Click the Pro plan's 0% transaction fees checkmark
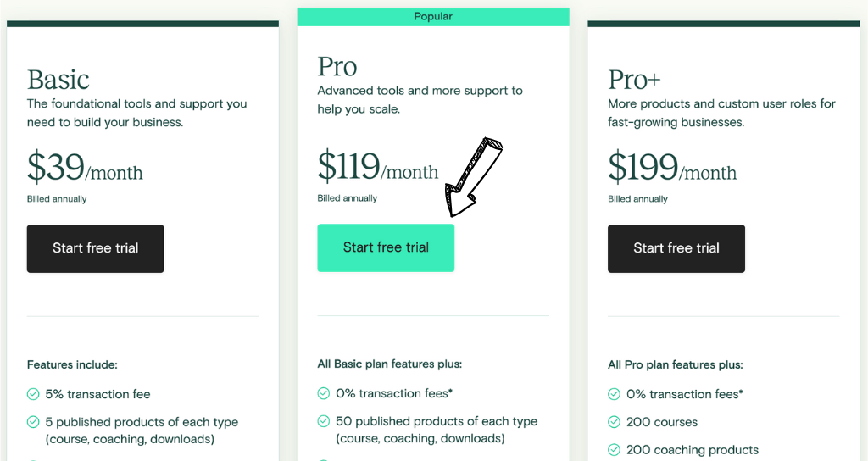The image size is (868, 461). [324, 393]
